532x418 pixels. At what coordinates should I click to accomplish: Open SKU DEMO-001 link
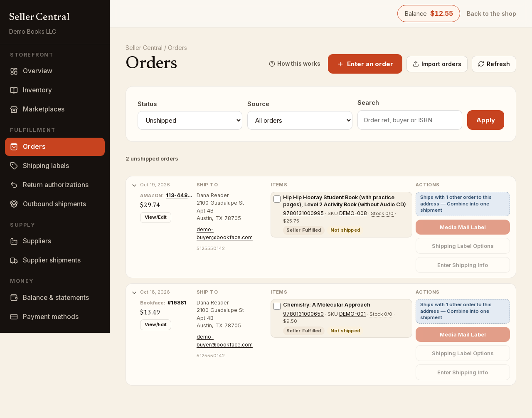pos(352,314)
